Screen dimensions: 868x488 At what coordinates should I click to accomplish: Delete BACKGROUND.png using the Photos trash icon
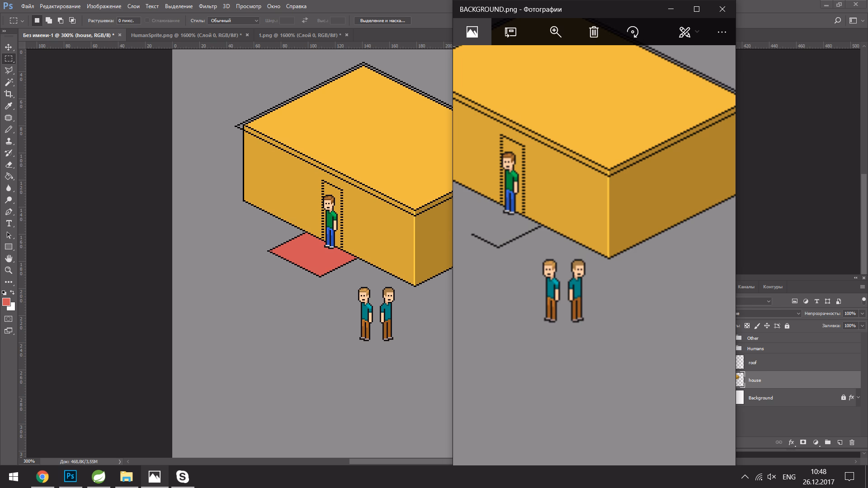593,32
